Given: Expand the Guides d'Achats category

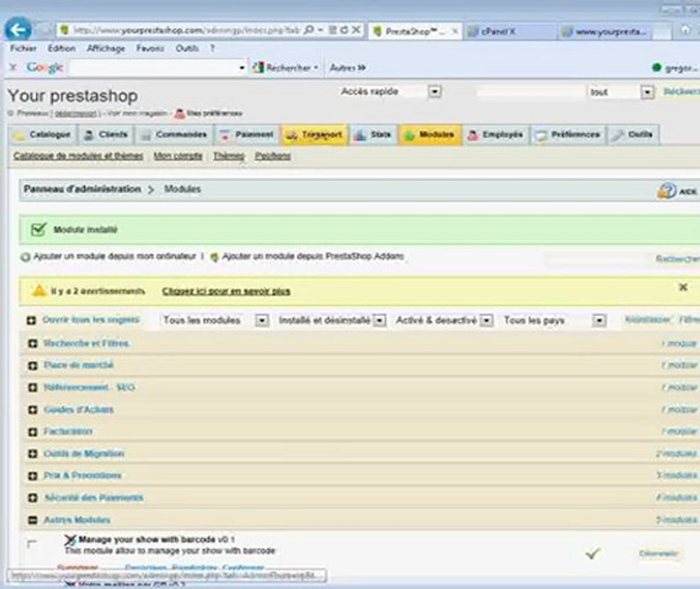Looking at the screenshot, I should coord(33,410).
